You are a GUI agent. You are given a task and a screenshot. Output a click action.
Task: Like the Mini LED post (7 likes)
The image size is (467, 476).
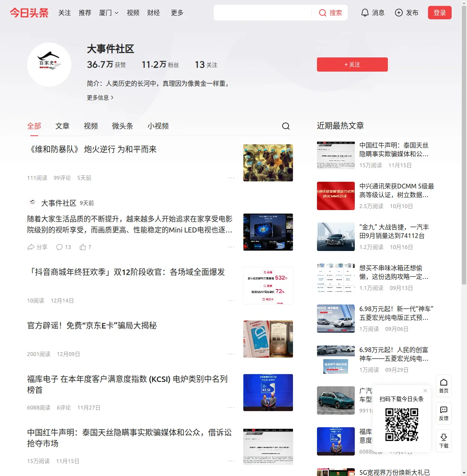pos(85,247)
